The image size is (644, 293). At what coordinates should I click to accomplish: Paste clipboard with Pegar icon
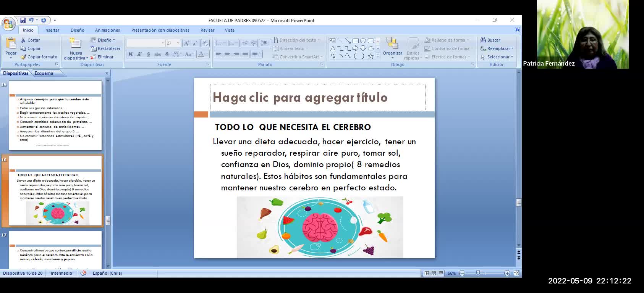click(11, 43)
